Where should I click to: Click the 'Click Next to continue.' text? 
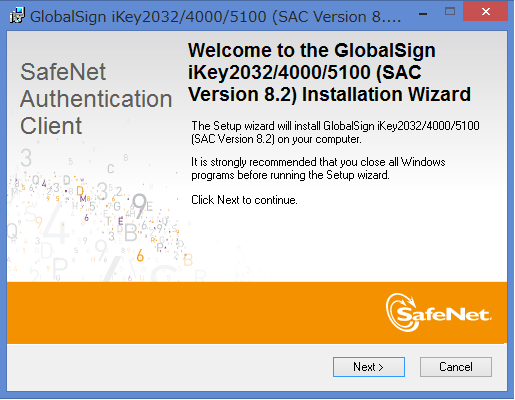tap(244, 200)
